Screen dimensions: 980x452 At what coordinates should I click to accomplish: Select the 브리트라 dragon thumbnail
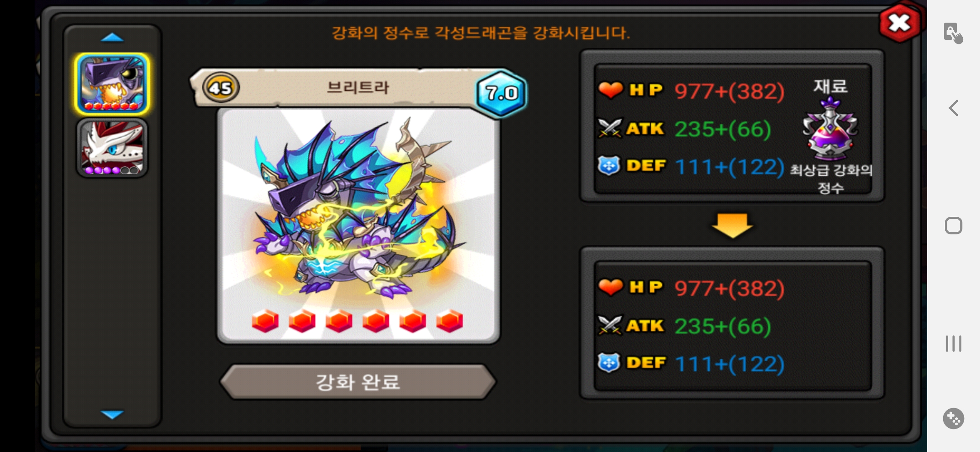click(x=112, y=84)
